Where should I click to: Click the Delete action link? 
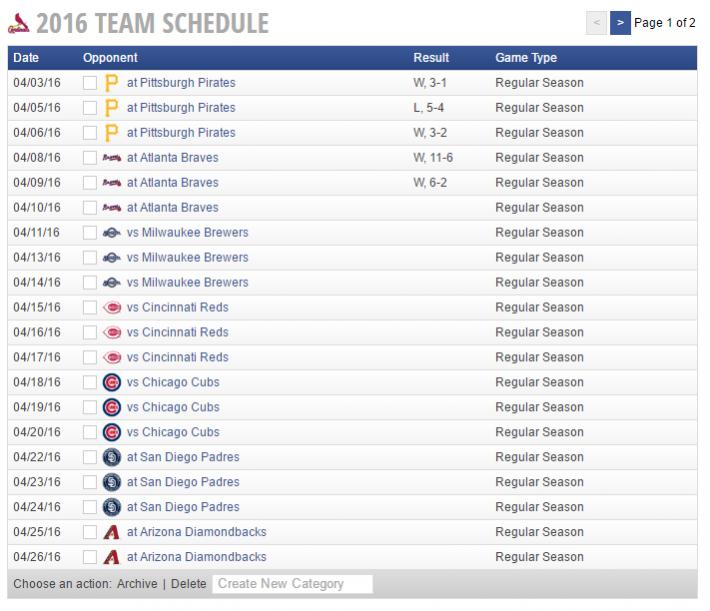[188, 584]
